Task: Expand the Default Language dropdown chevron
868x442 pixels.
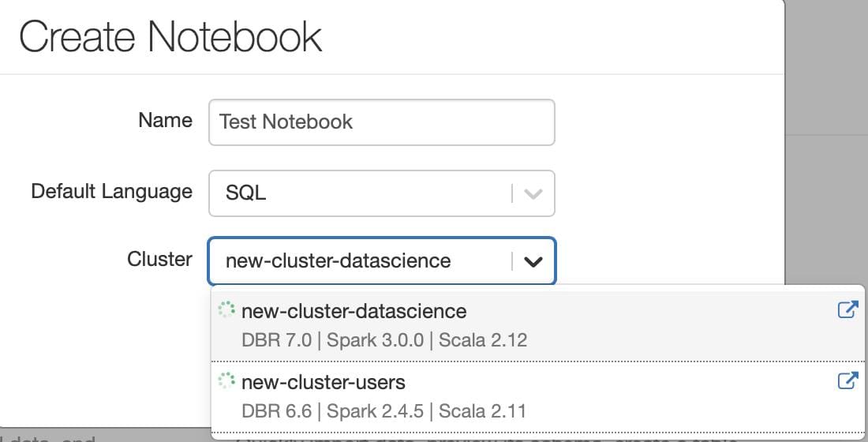Action: pos(533,194)
